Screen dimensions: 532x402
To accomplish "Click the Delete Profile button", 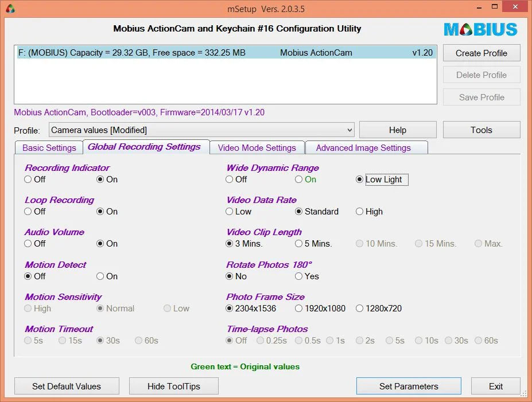I will pyautogui.click(x=481, y=75).
